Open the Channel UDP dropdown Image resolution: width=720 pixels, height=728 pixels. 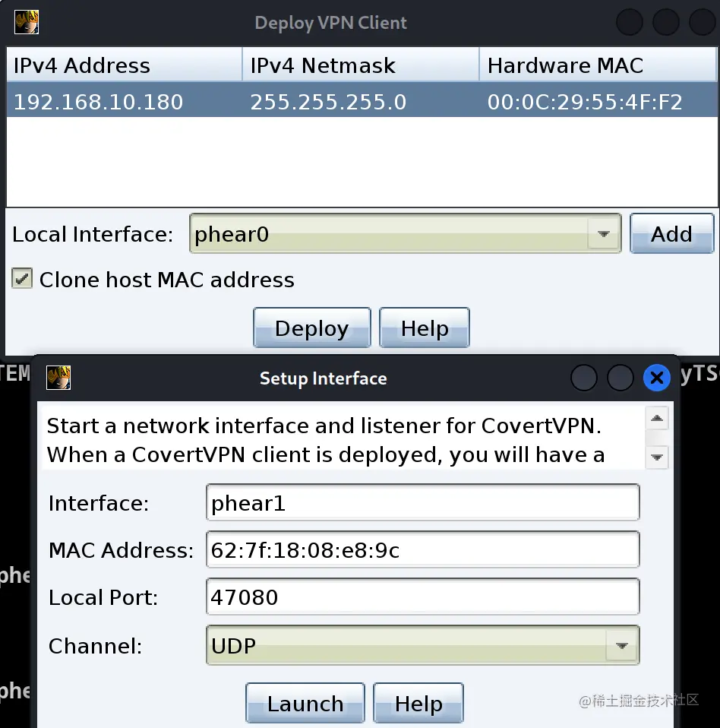coord(422,645)
